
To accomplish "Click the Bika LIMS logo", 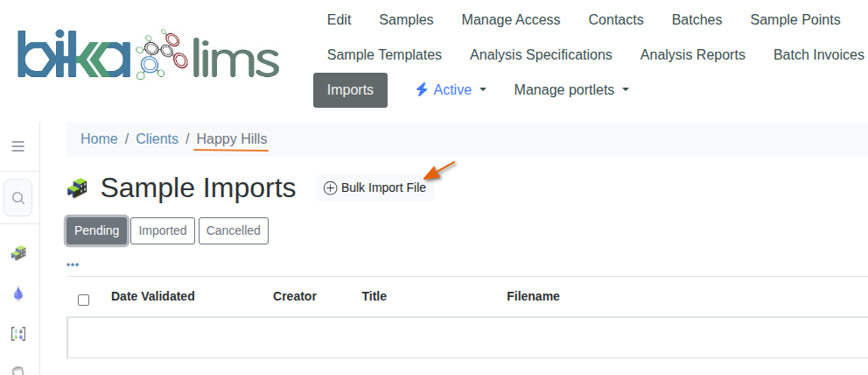I will (148, 55).
